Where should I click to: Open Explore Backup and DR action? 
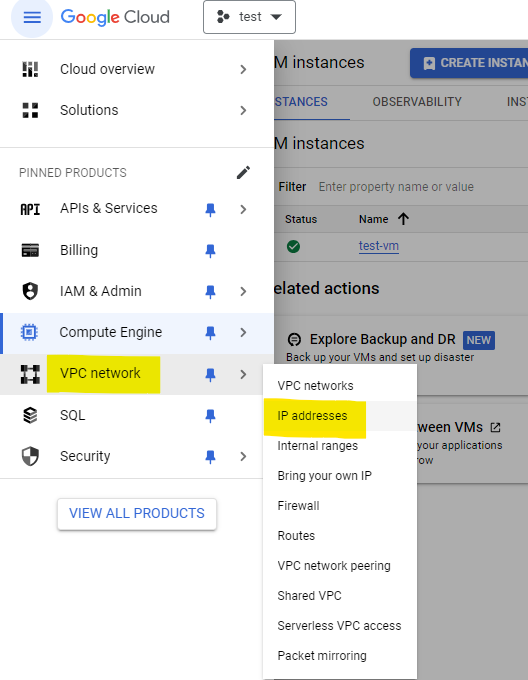pos(383,339)
